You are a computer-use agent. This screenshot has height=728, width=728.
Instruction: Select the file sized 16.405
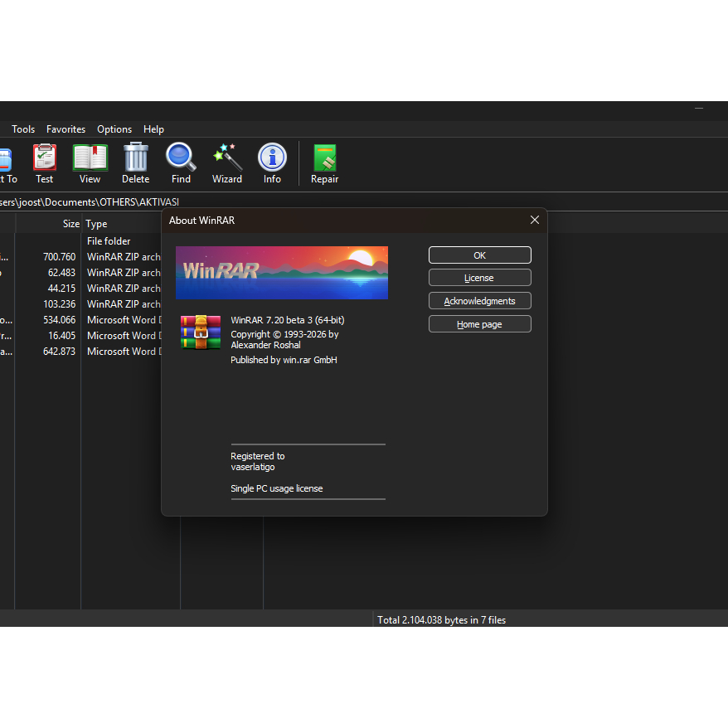coord(80,336)
